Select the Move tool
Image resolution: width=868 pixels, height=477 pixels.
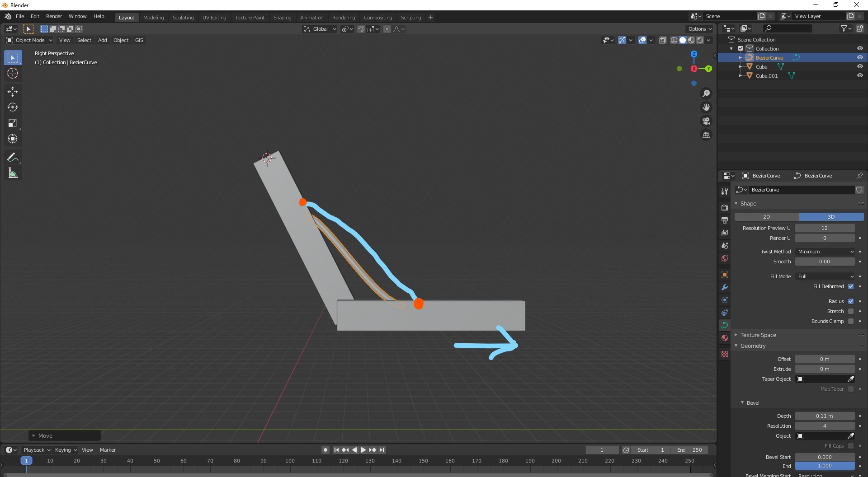pos(12,91)
